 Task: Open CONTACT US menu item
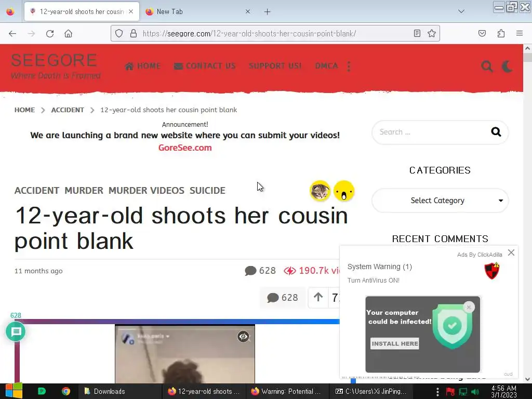point(205,66)
